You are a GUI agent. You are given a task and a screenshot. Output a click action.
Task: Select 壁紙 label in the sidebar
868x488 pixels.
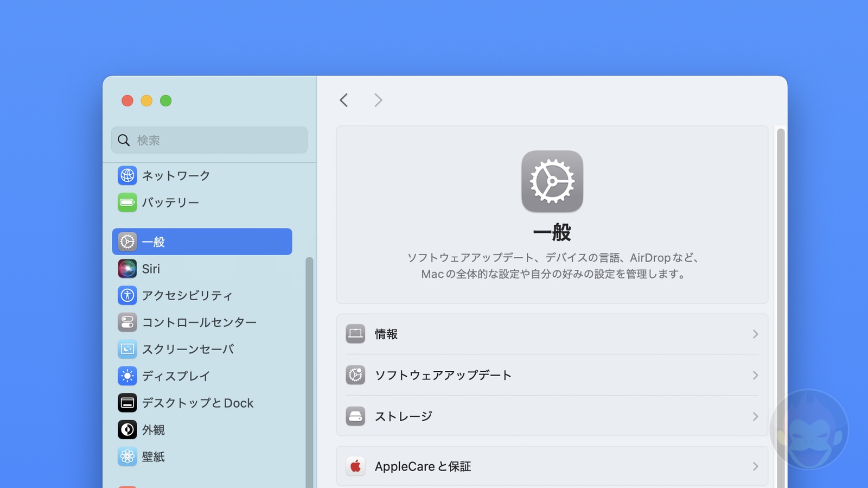[x=154, y=457]
